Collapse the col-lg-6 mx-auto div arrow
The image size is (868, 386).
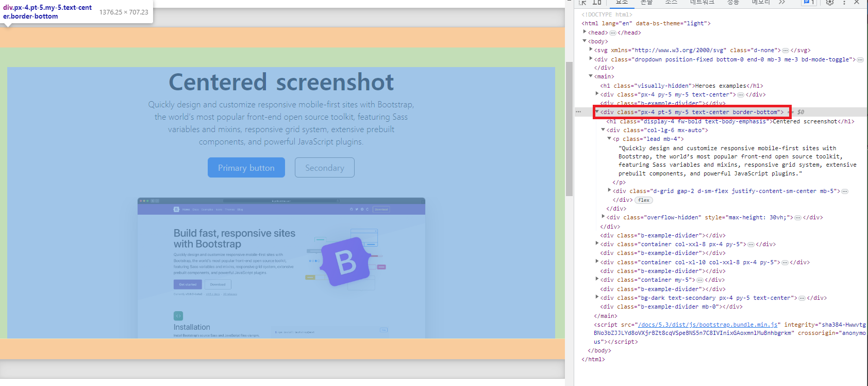pyautogui.click(x=604, y=130)
